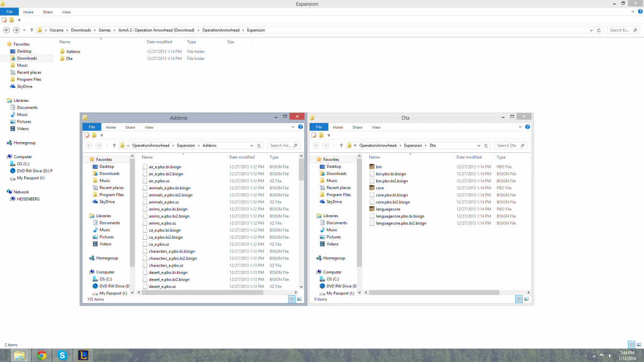Sort by Date modified in Dta window
The height and width of the screenshot is (362, 644).
click(x=469, y=157)
